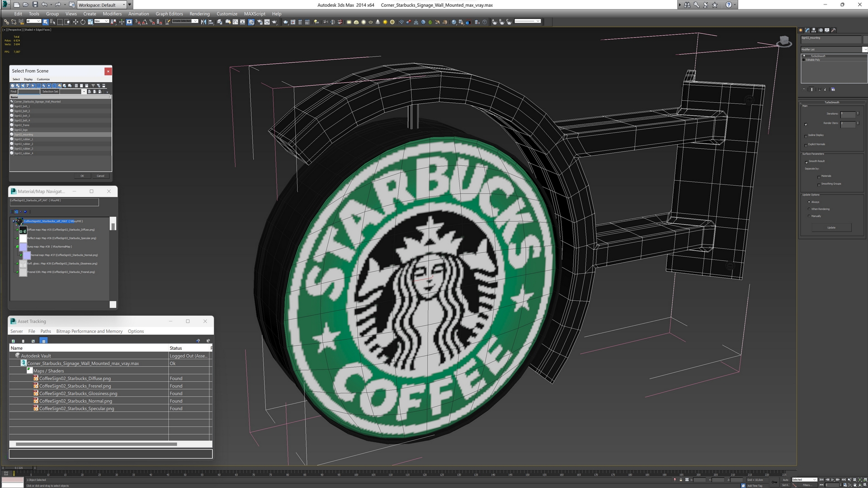Toggle the Isoline Display checkbox
Viewport: 868px width, 488px height.
pyautogui.click(x=806, y=136)
